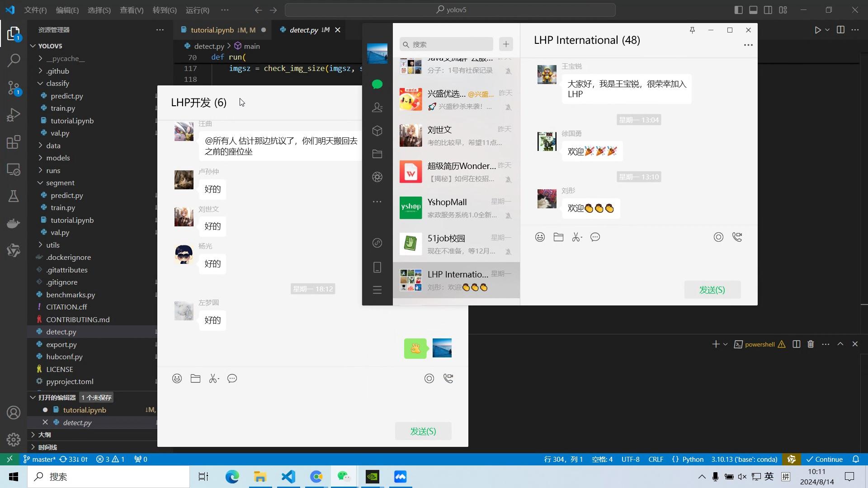The width and height of the screenshot is (868, 488).
Task: Open WeChat mini programs icon
Action: coord(377,243)
